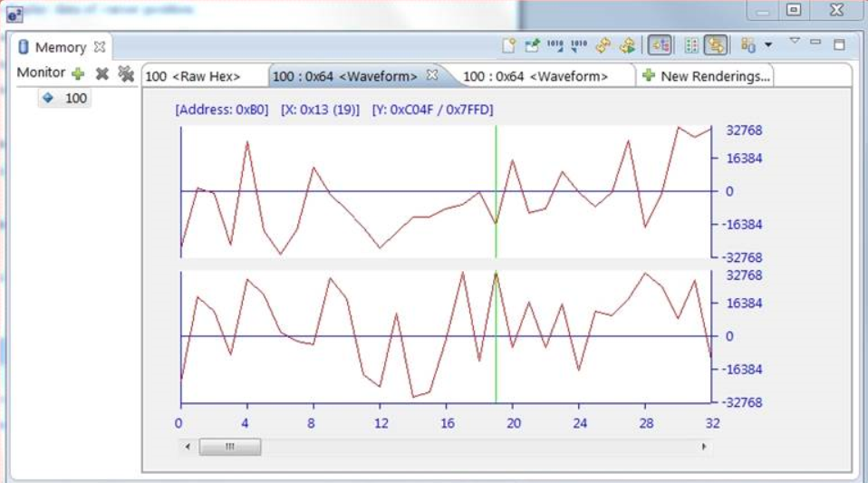
Task: Click the horizontal scrollbar thumb
Action: coord(230,447)
